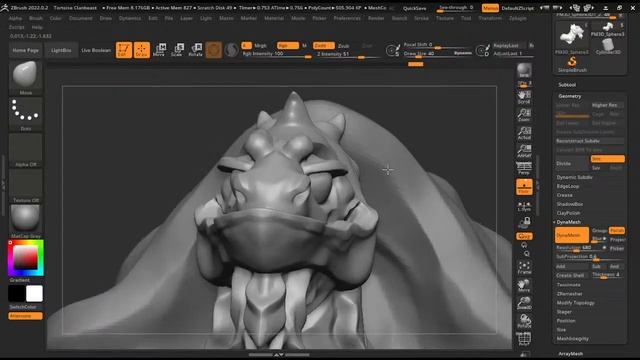
Task: Select the Scale transform tool
Action: point(177,50)
